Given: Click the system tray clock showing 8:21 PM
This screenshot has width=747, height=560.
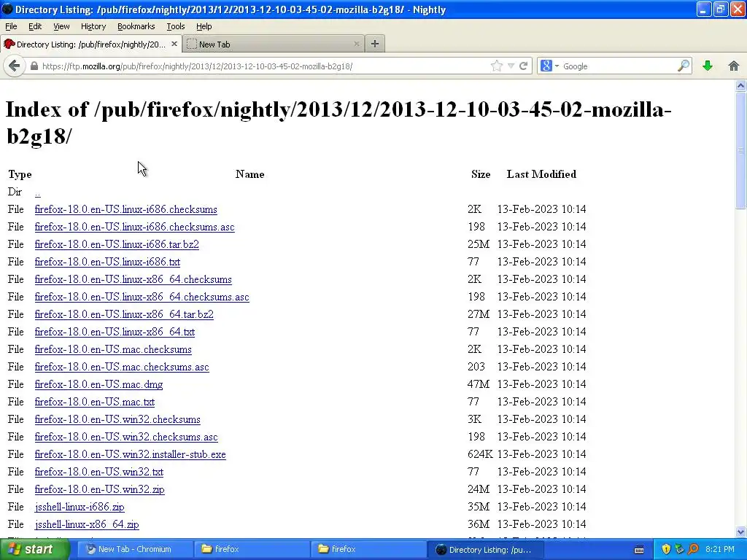Looking at the screenshot, I should click(x=720, y=550).
